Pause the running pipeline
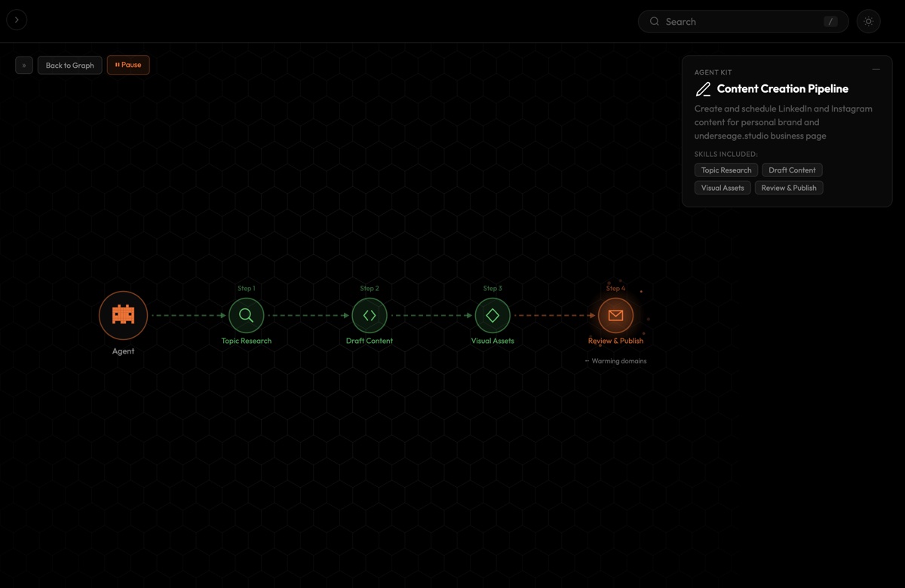 (128, 65)
